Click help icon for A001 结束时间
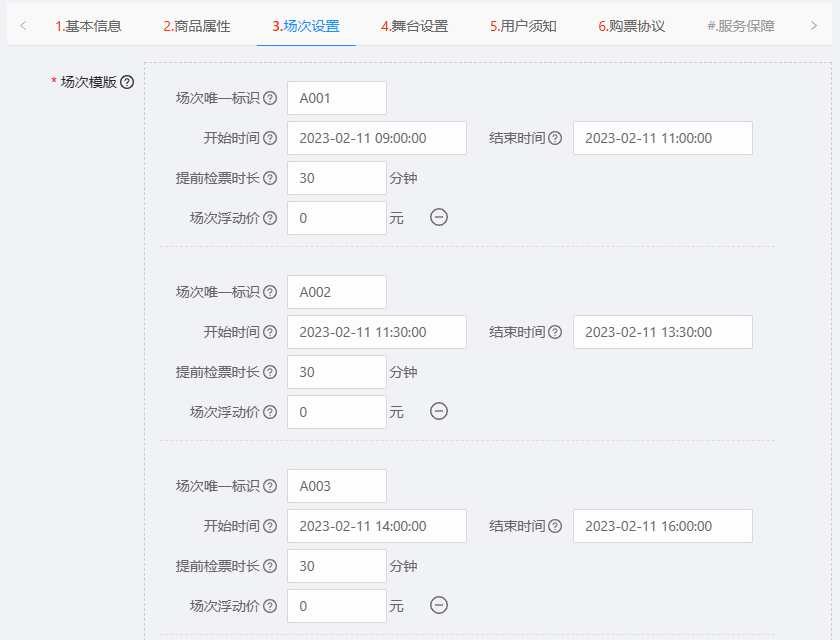Image resolution: width=840 pixels, height=640 pixels. 556,138
